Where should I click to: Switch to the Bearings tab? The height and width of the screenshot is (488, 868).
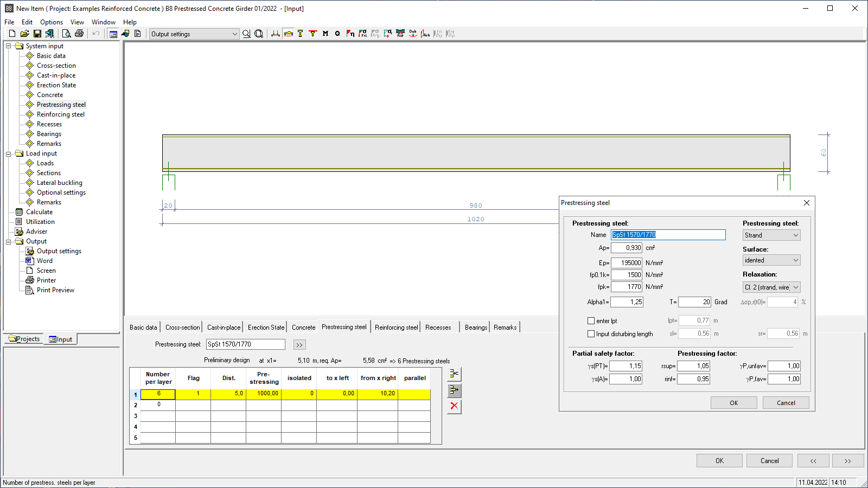tap(476, 328)
